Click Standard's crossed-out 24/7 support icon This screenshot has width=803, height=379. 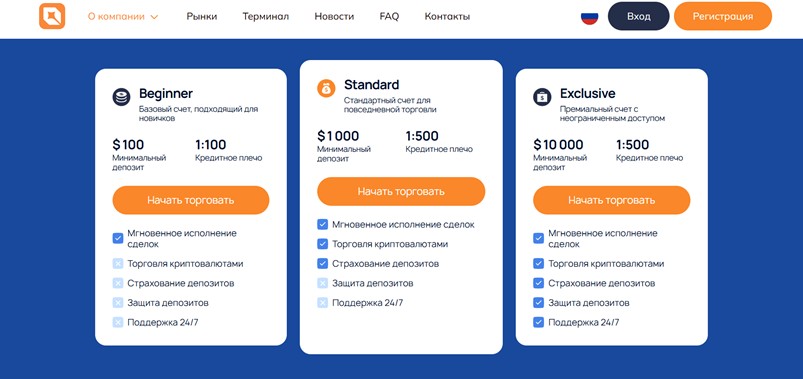pyautogui.click(x=322, y=303)
